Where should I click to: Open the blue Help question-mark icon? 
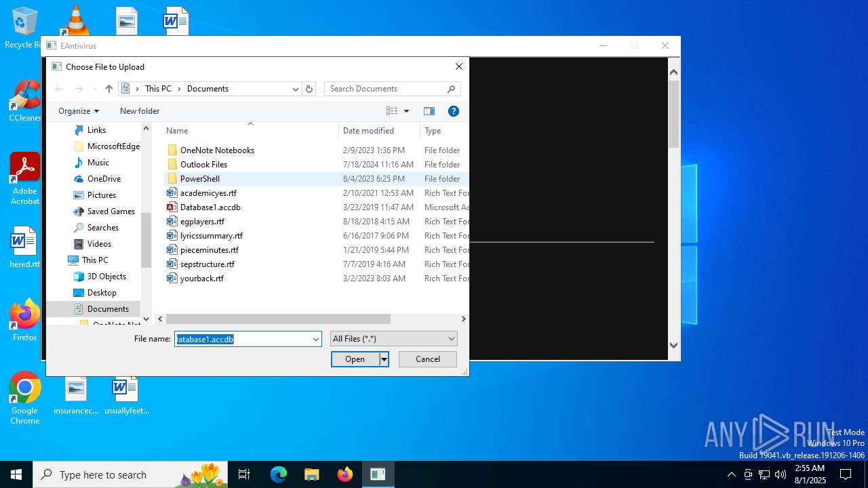(454, 111)
